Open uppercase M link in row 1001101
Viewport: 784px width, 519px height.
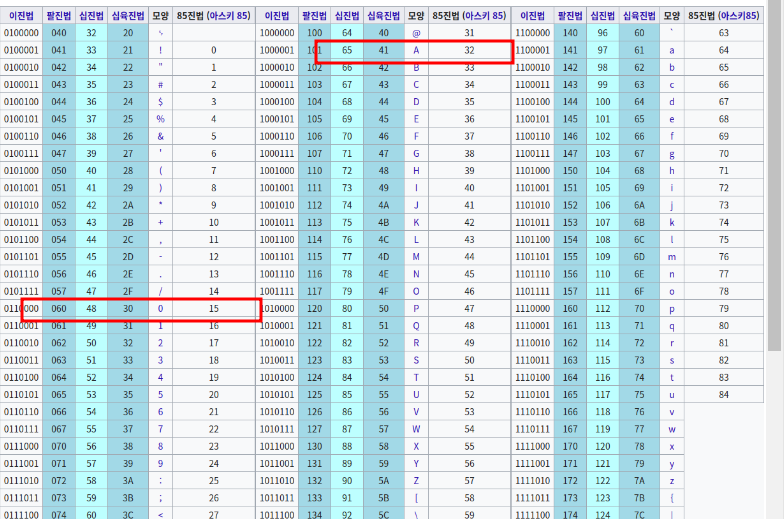coord(416,257)
